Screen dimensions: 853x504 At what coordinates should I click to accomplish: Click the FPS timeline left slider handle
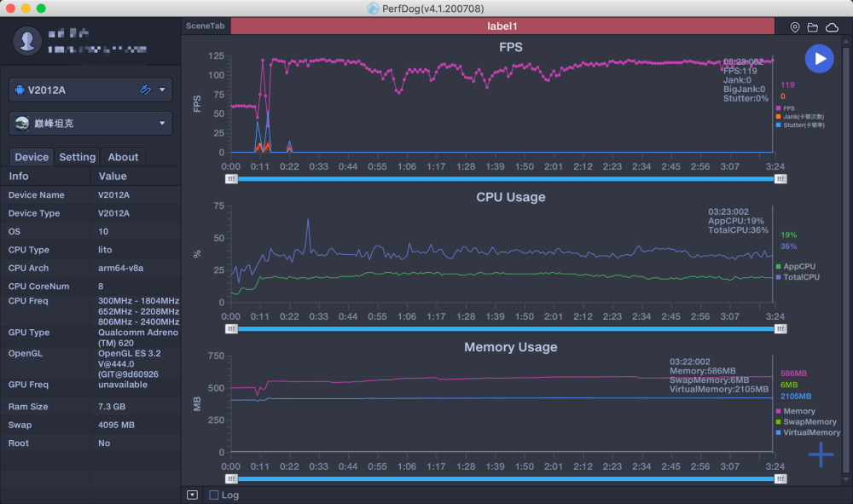231,179
